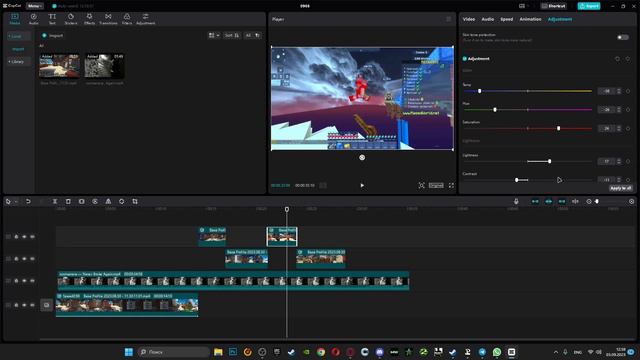The height and width of the screenshot is (360, 640).
Task: Click the Shortcut button
Action: click(554, 6)
